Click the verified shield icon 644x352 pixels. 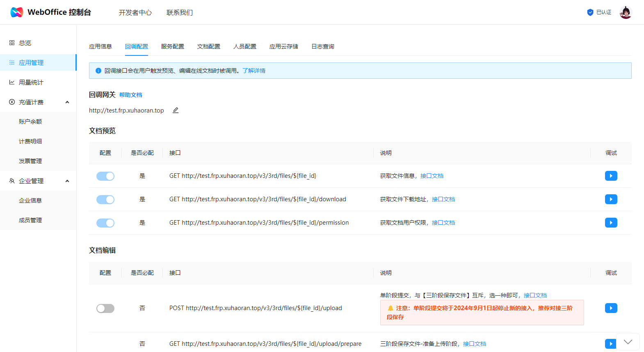coord(590,12)
